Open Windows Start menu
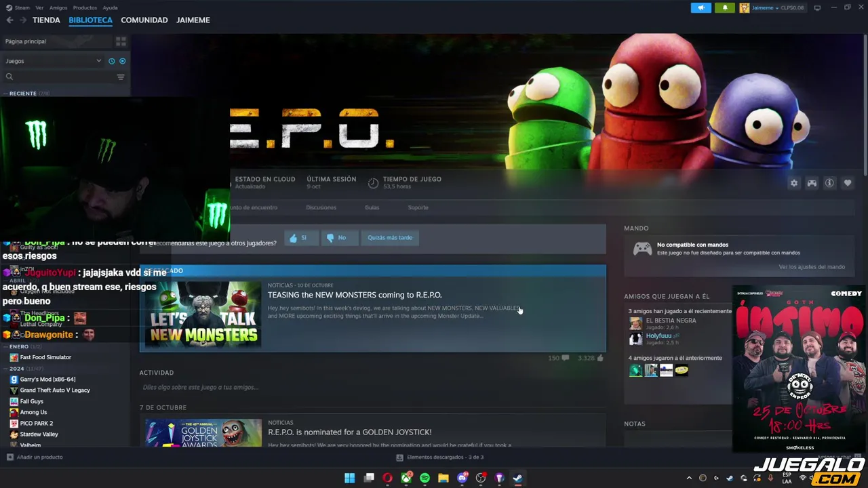The width and height of the screenshot is (868, 488). tap(349, 478)
